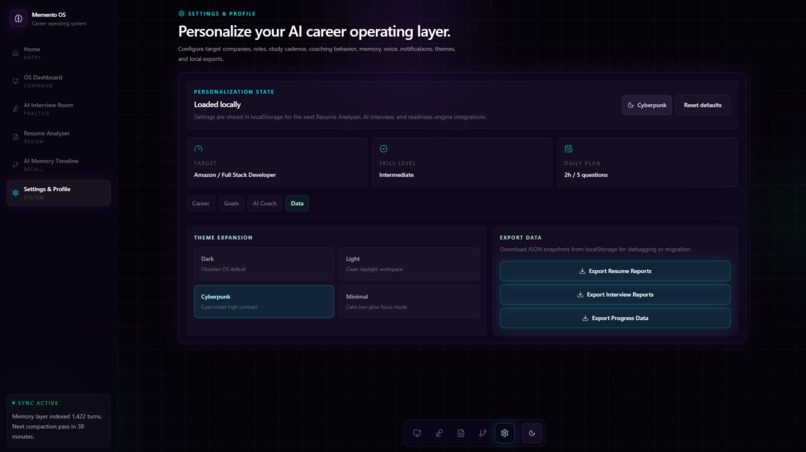Click download icon on Export Progress Data
Image resolution: width=806 pixels, height=452 pixels.
coord(585,318)
